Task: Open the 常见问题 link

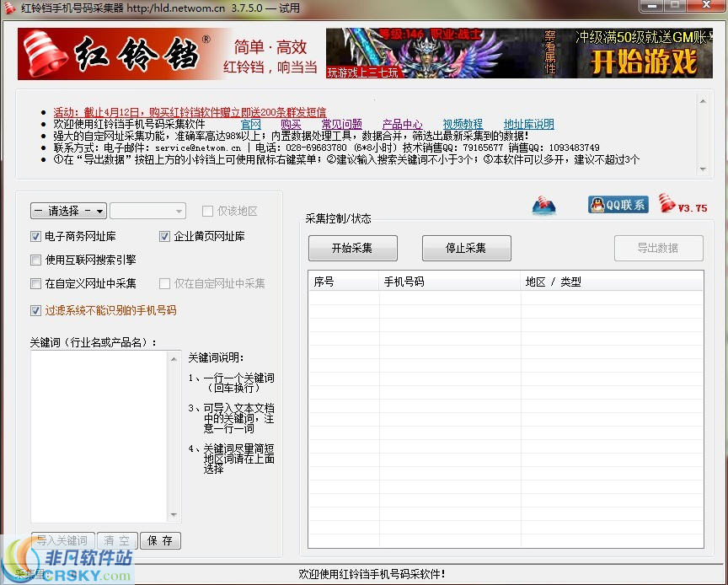Action: pyautogui.click(x=342, y=124)
